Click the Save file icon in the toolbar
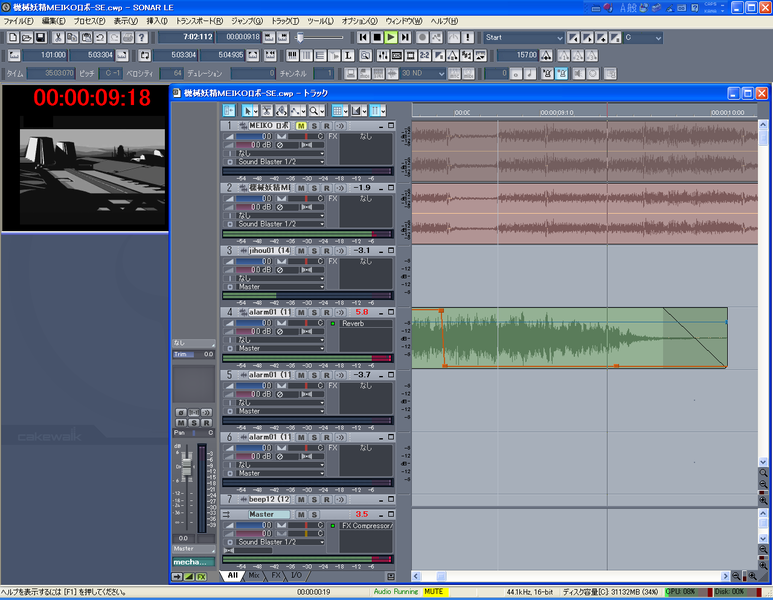The height and width of the screenshot is (600, 773). (x=41, y=37)
